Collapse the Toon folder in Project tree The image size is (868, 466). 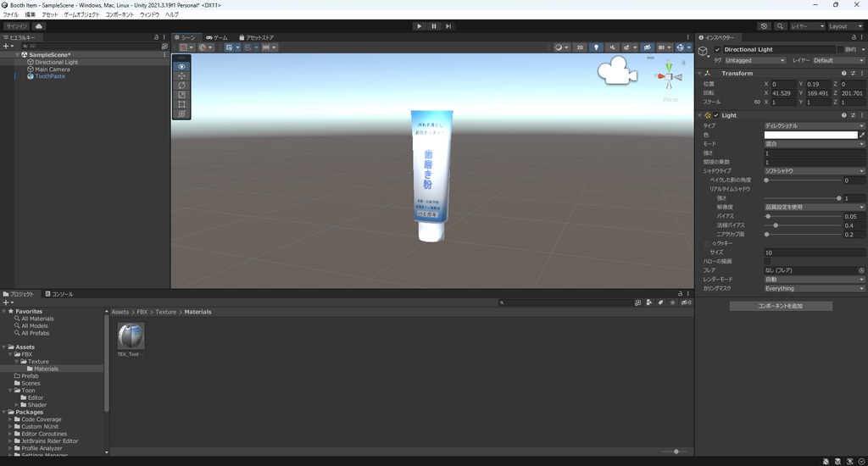(10, 391)
